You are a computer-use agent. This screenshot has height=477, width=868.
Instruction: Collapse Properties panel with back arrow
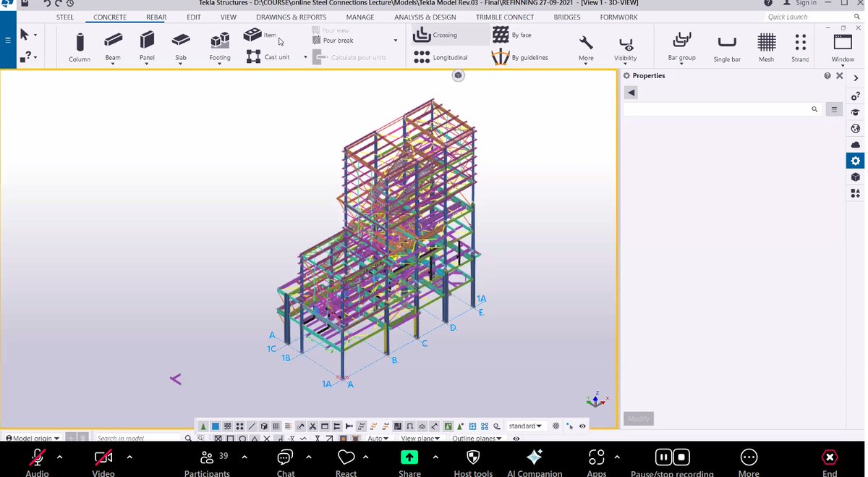tap(631, 93)
